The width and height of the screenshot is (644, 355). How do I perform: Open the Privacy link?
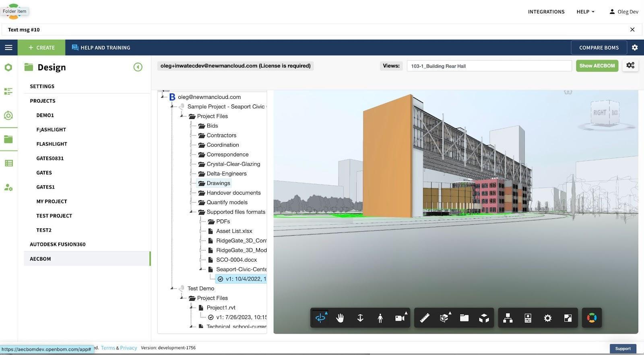click(x=128, y=348)
